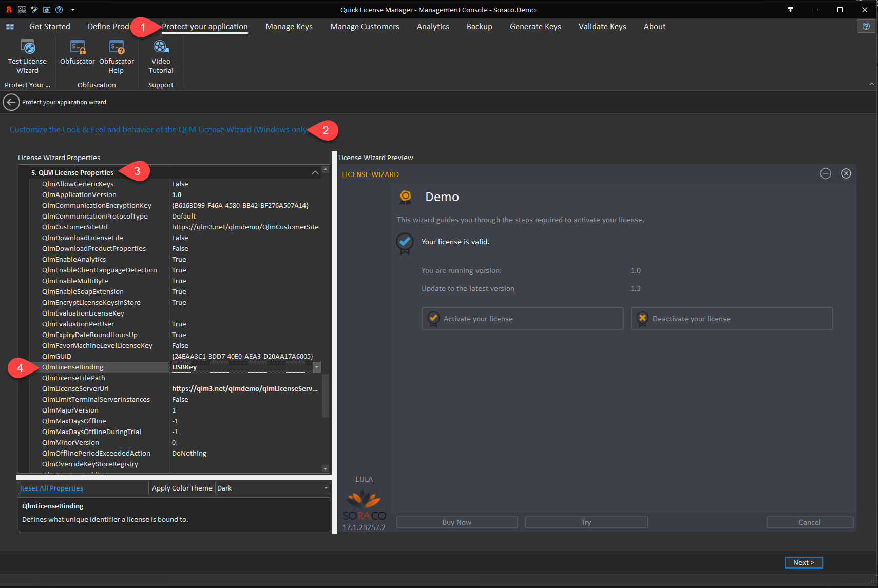Viewport: 878px width, 588px height.
Task: Click Activate your license button
Action: (522, 319)
